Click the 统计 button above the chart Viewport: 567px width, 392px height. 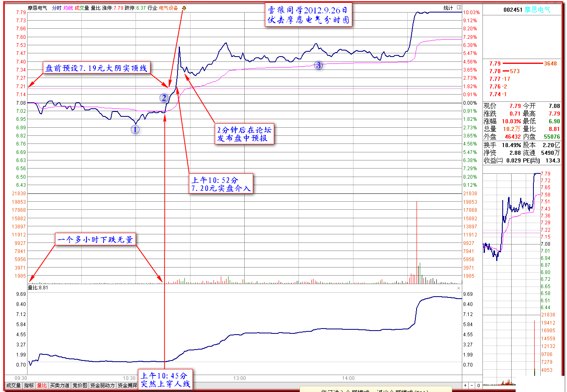click(x=448, y=8)
